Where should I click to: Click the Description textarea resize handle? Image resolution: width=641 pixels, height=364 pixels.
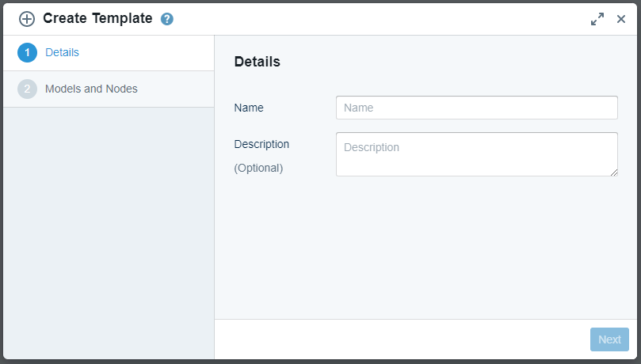[x=614, y=172]
